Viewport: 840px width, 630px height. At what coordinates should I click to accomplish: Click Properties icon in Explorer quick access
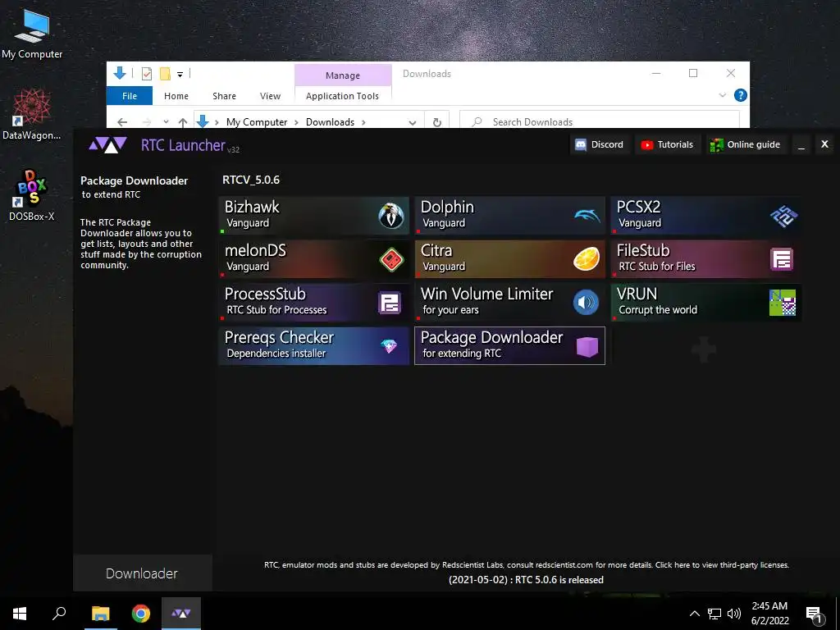146,74
